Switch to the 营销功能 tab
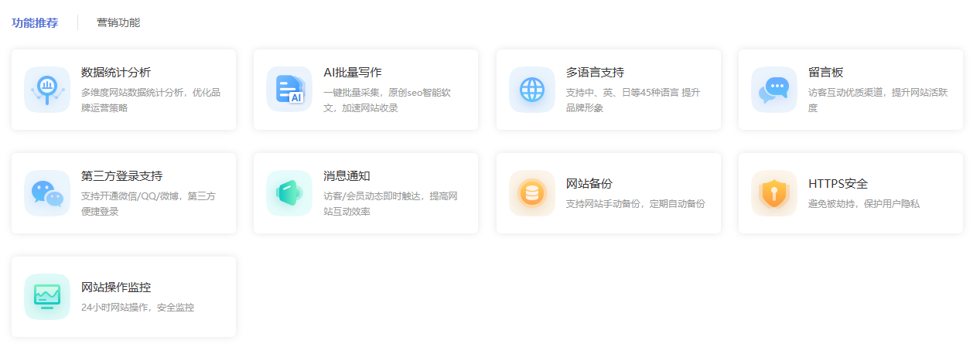The width and height of the screenshot is (980, 364). 118,22
